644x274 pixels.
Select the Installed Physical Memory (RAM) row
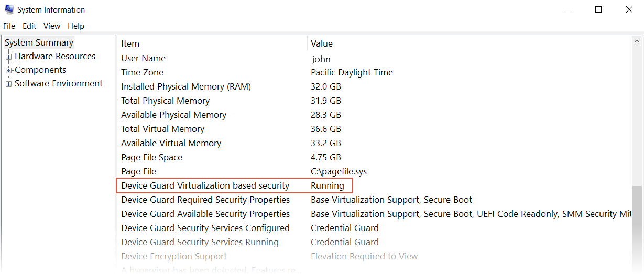click(x=186, y=86)
